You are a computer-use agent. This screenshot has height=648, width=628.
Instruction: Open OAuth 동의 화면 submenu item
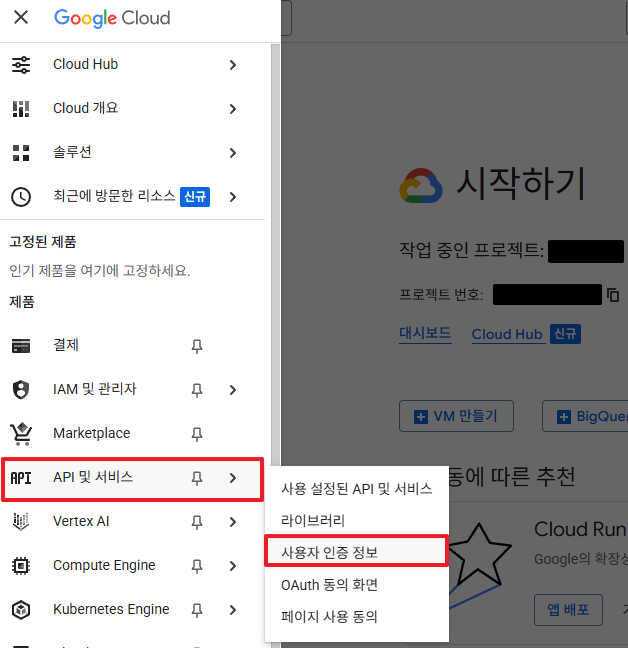coord(357,585)
